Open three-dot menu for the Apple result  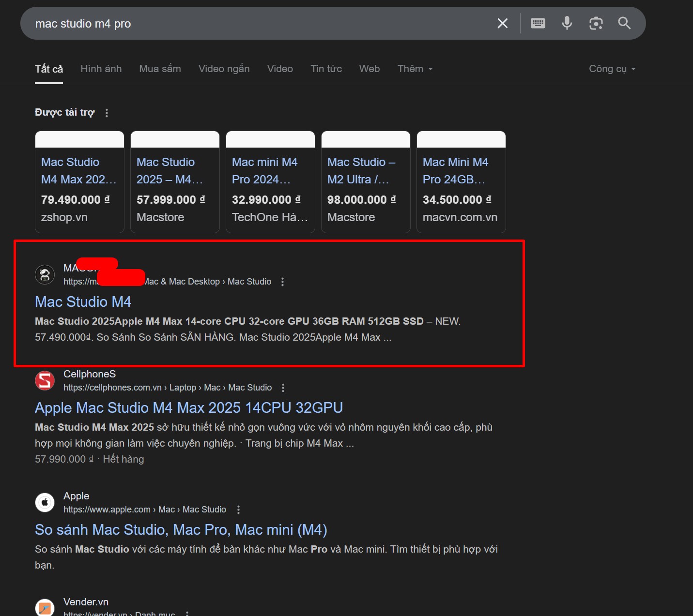point(238,510)
